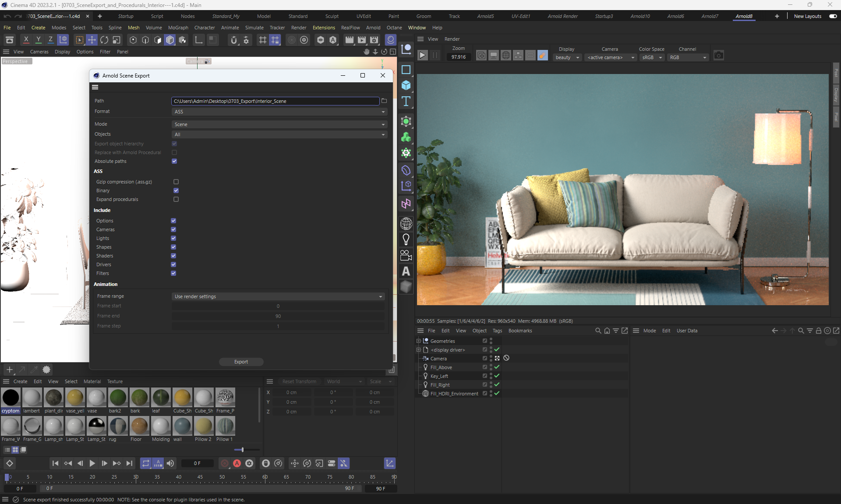Select the Rotate tool in toolbar
This screenshot has height=504, width=841.
(104, 40)
